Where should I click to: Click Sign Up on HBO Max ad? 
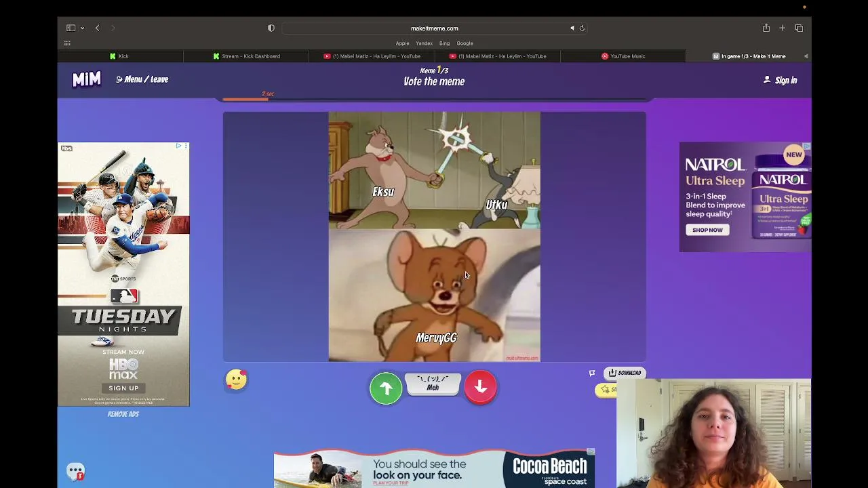pos(123,388)
